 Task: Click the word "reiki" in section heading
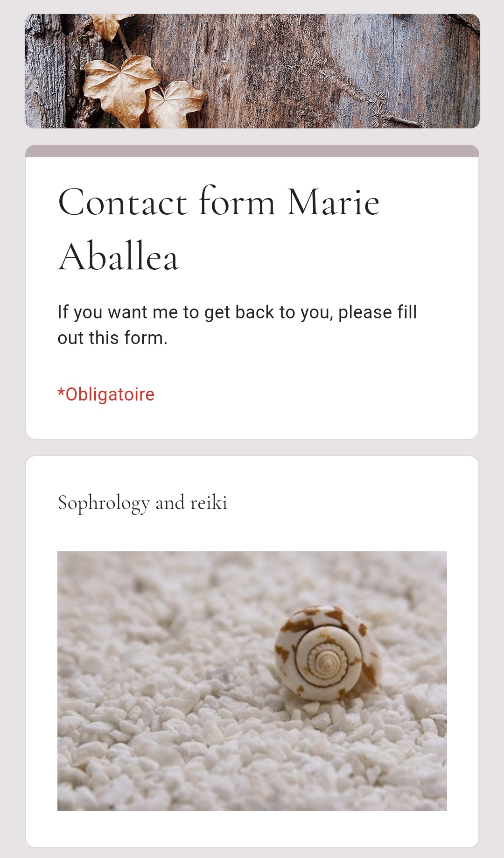[x=209, y=503]
